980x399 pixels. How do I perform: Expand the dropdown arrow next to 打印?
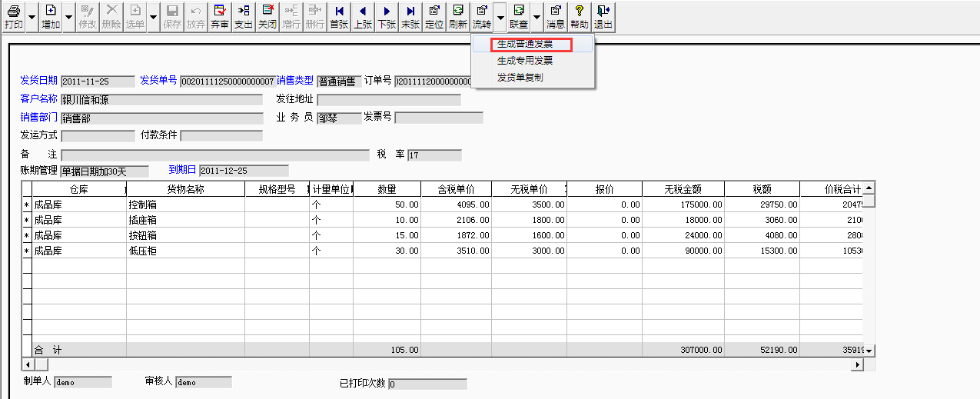click(x=32, y=16)
